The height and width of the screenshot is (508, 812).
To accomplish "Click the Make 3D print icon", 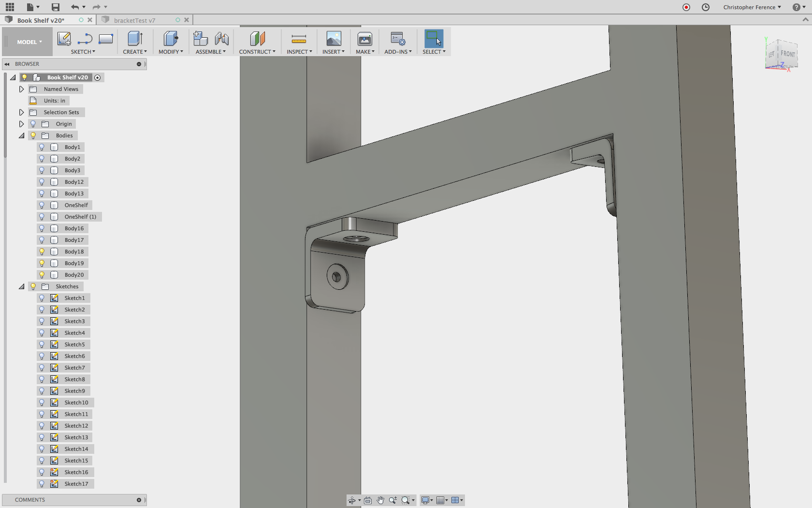I will click(365, 39).
